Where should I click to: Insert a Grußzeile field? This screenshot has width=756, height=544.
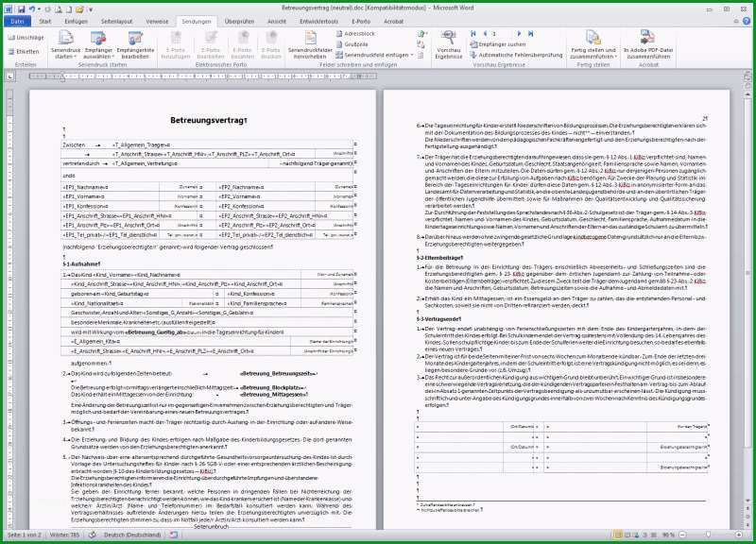pyautogui.click(x=352, y=44)
